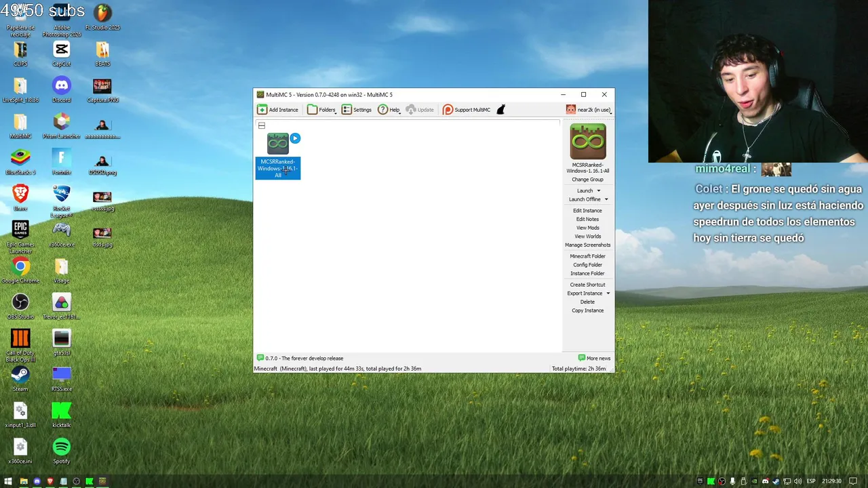868x488 pixels.
Task: Click the Prism Launcher desktop icon
Action: click(x=62, y=126)
